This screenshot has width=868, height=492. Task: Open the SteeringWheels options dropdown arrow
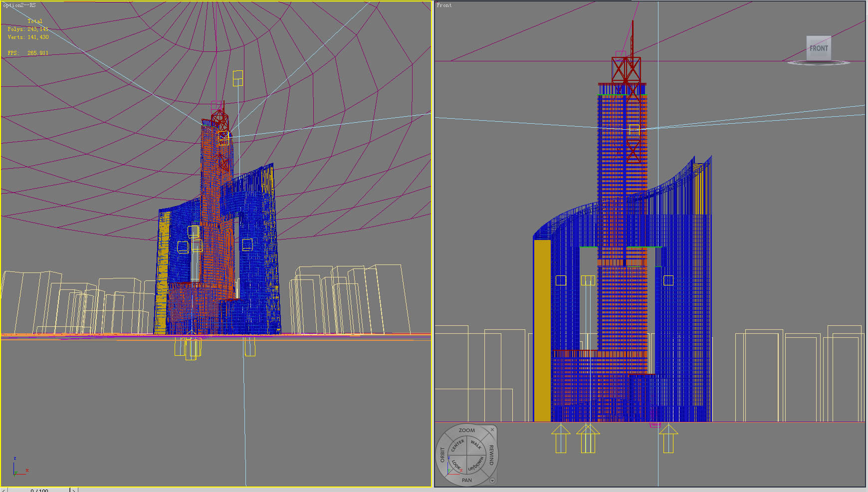492,481
